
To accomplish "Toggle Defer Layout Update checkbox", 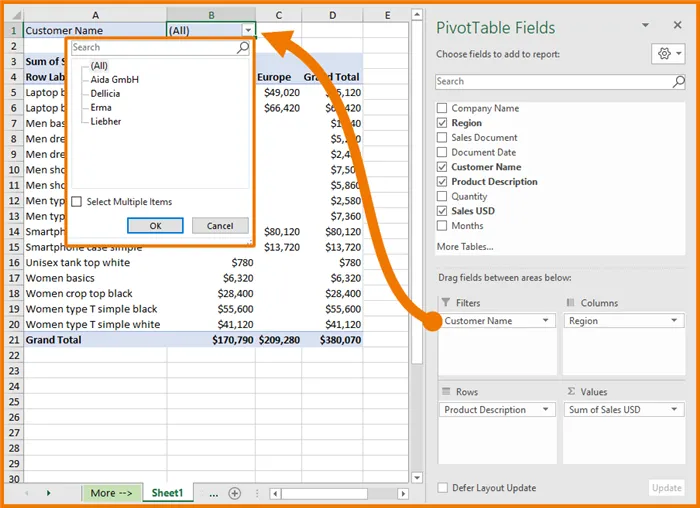I will (x=442, y=488).
